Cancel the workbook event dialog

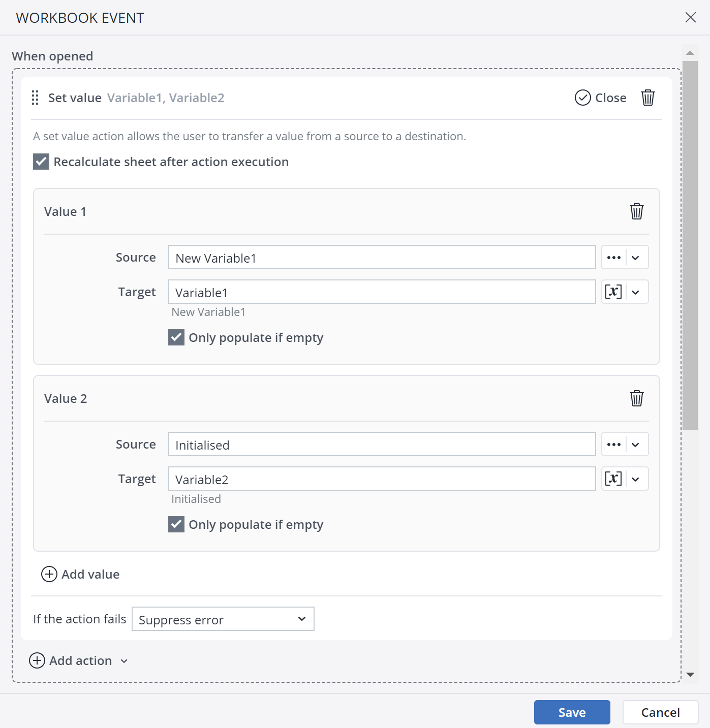[x=661, y=712]
